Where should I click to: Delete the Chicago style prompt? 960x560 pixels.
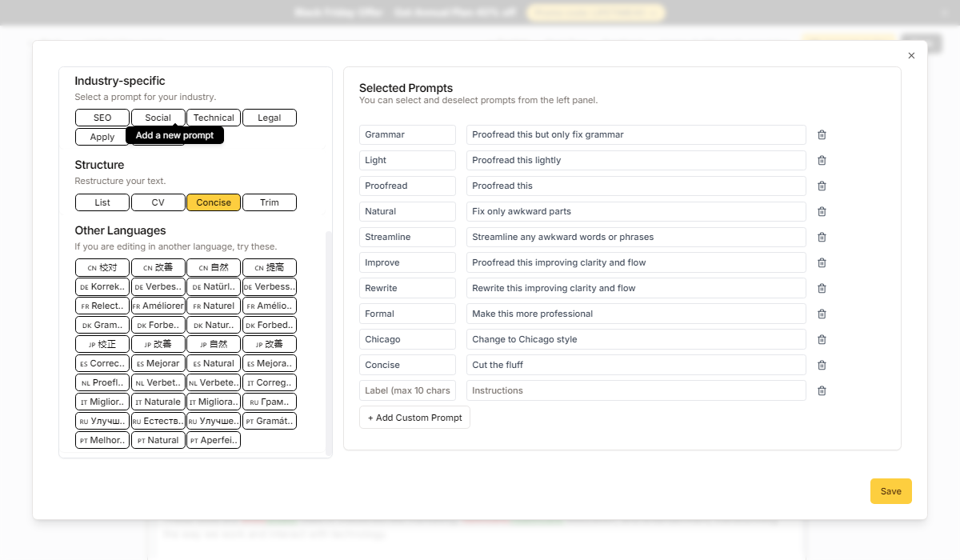point(822,340)
